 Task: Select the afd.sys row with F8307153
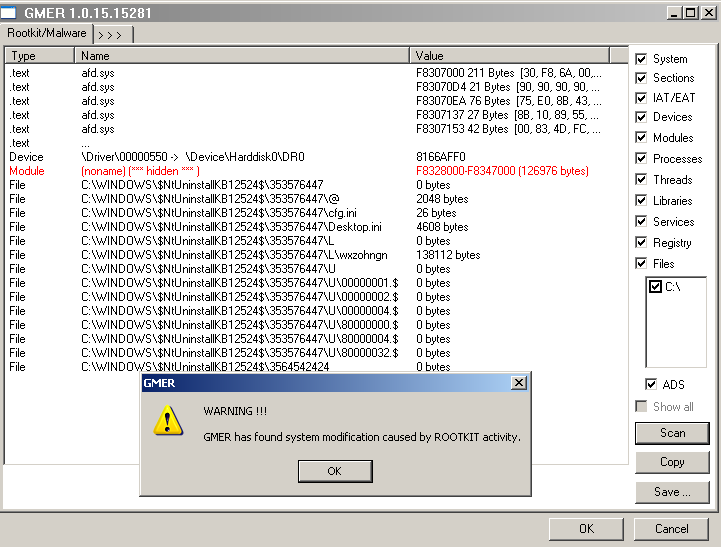tap(316, 129)
